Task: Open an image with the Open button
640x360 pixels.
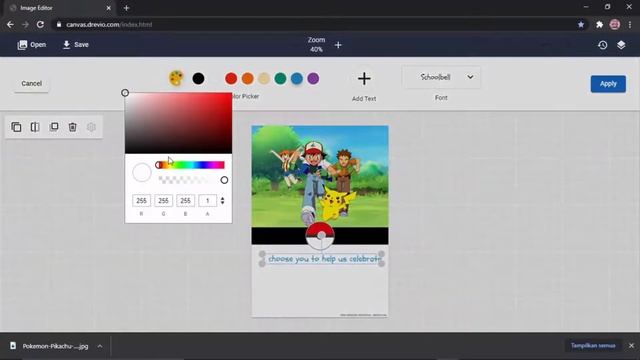Action: coord(32,44)
